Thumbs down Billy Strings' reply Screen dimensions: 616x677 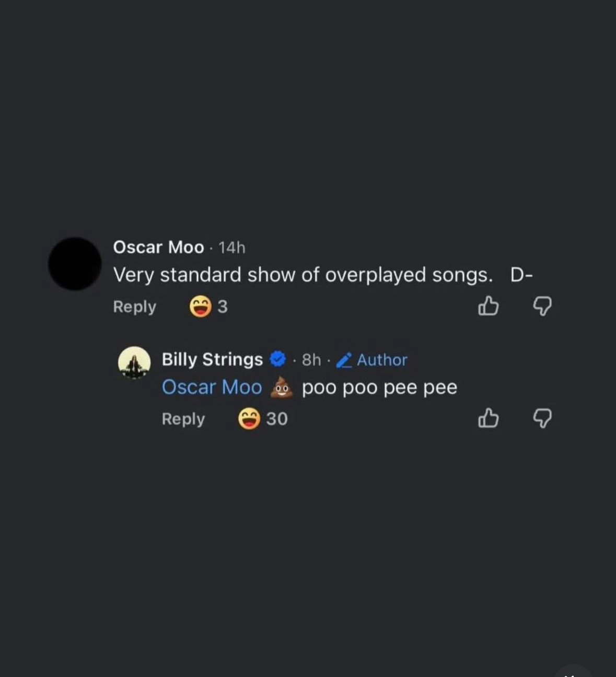(542, 418)
